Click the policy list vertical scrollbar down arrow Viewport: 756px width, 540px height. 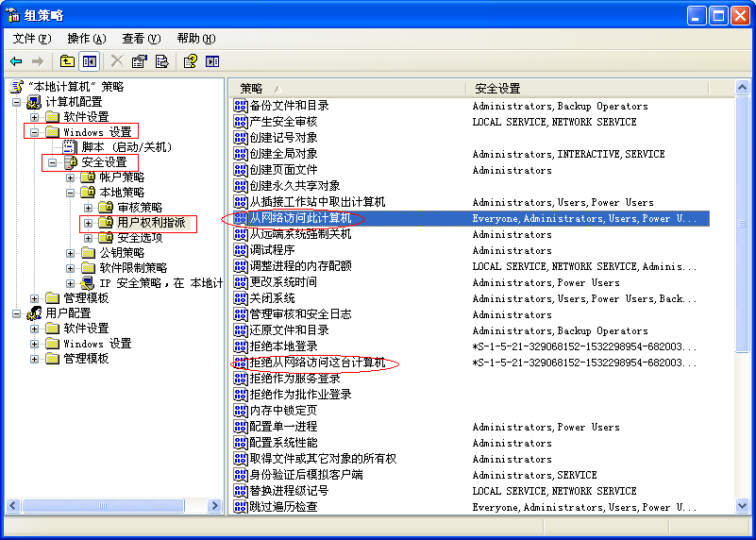click(x=743, y=507)
